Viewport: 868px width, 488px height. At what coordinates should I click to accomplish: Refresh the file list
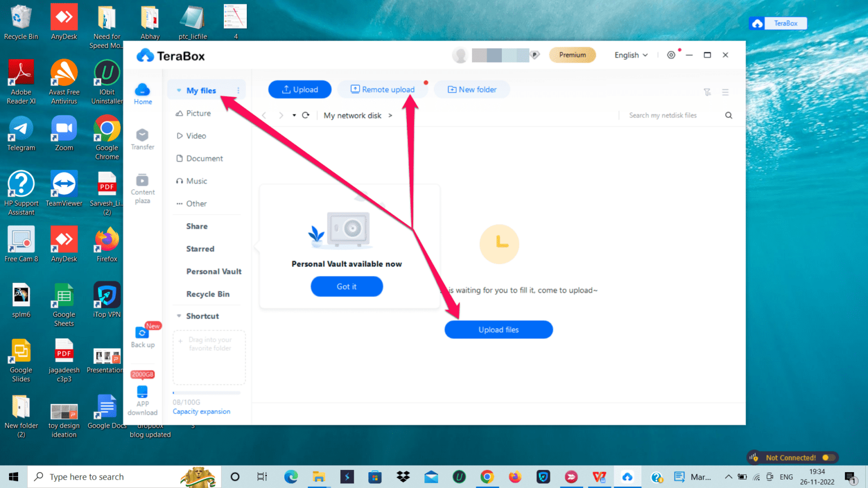pos(306,115)
